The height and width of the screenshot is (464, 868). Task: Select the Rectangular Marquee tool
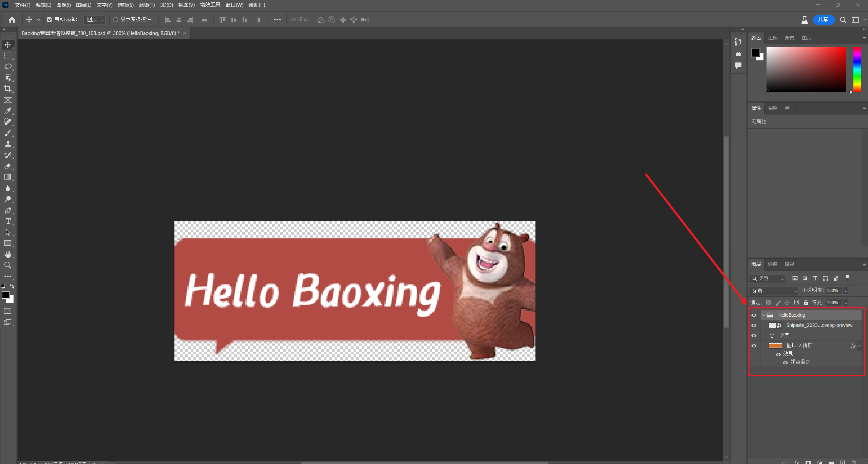[8, 56]
